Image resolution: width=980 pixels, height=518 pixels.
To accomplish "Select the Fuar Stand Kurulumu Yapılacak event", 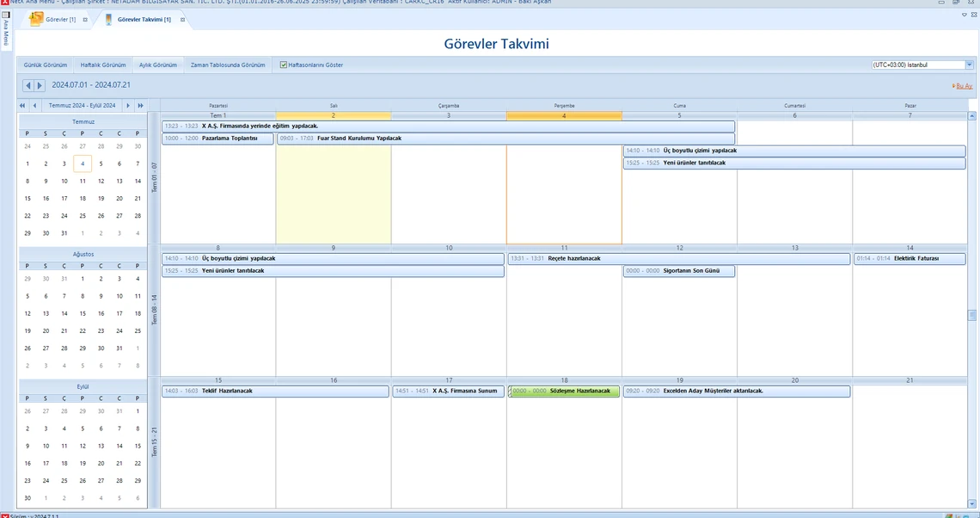I will click(x=505, y=138).
